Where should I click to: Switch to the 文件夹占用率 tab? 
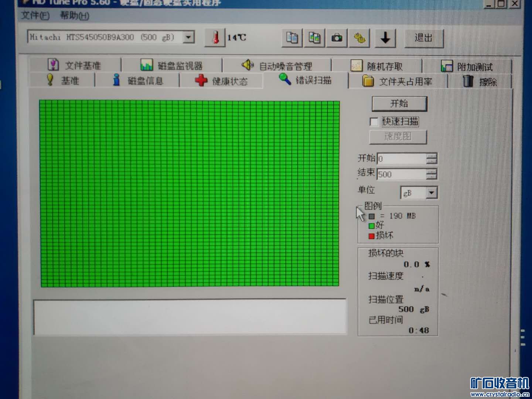point(398,81)
